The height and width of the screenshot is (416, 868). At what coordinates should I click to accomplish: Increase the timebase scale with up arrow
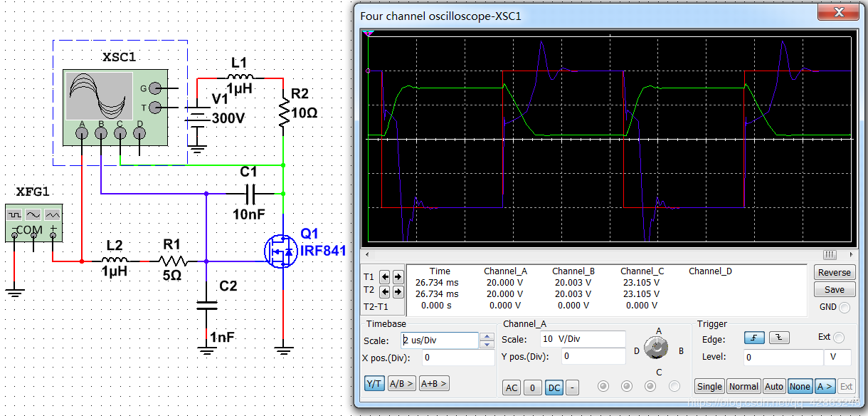487,336
